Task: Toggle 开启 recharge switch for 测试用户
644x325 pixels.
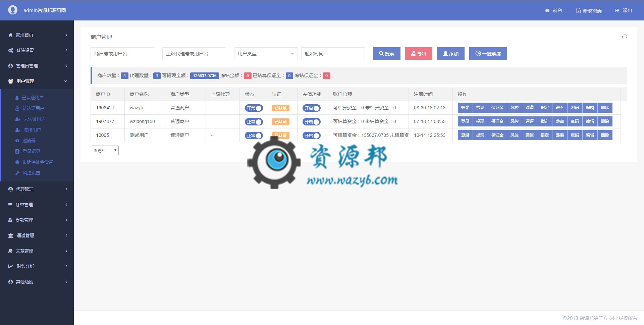Action: 312,136
